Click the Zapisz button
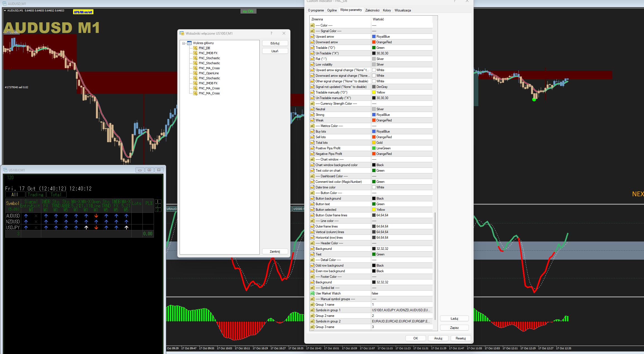The image size is (644, 354). click(x=454, y=327)
